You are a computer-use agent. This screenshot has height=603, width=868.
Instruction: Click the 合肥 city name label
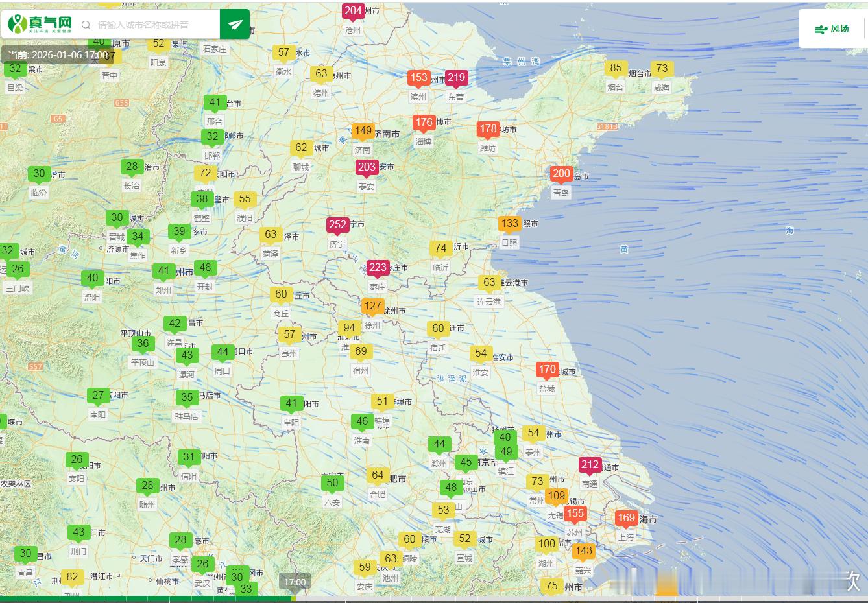[378, 494]
